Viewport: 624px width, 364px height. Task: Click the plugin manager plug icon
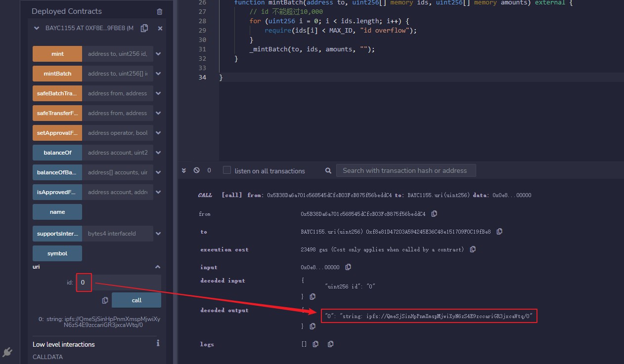[7, 352]
